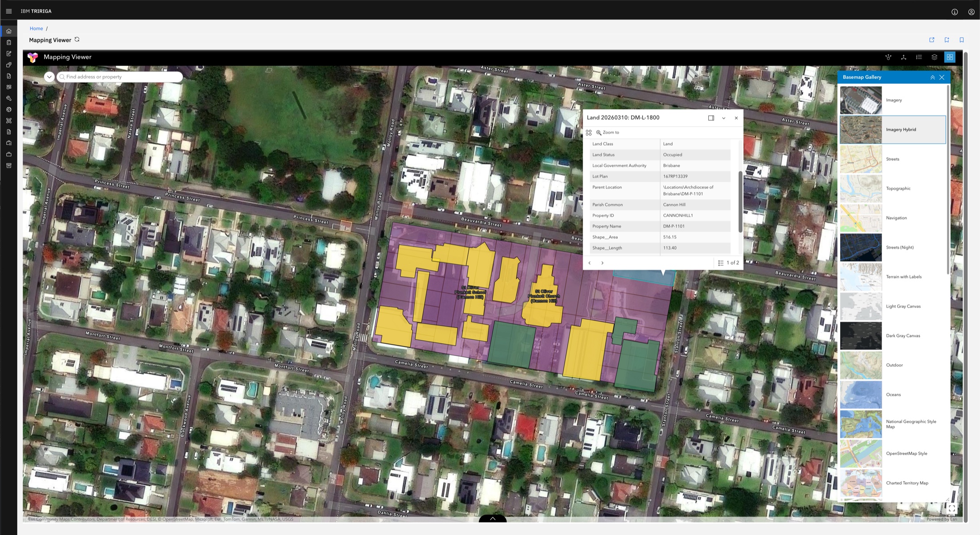Open popup actions four-circle menu
980x535 pixels.
[588, 133]
